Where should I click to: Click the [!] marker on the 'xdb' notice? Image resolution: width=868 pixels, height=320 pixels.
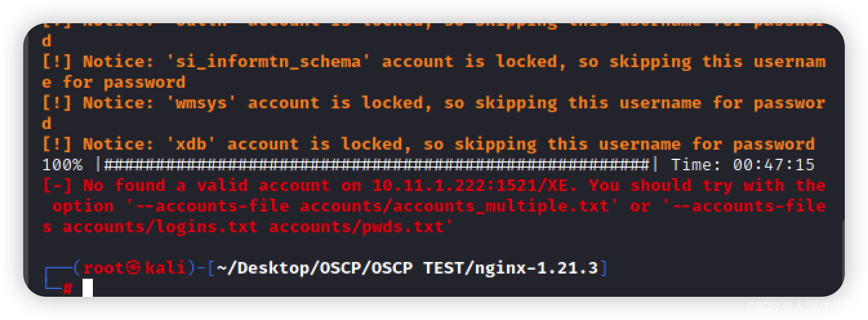click(57, 144)
